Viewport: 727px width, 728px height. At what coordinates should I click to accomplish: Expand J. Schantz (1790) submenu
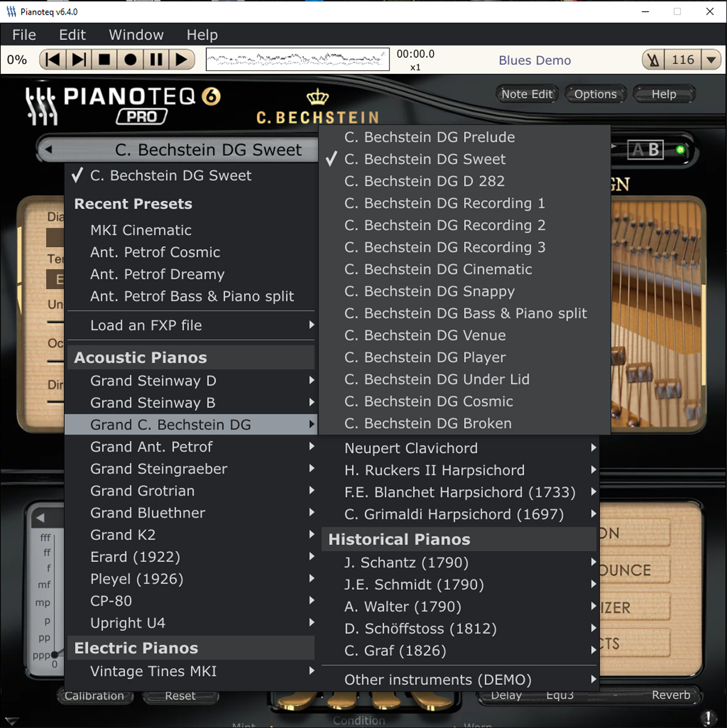pyautogui.click(x=460, y=563)
